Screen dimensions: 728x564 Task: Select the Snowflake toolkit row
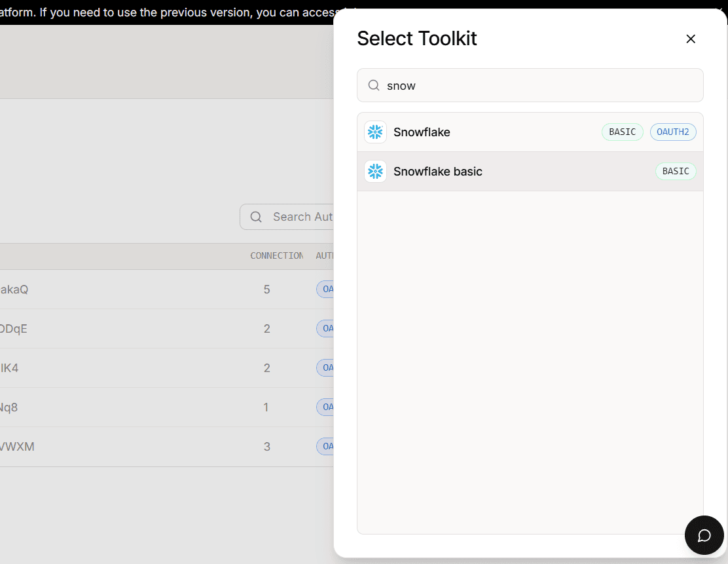coord(530,132)
